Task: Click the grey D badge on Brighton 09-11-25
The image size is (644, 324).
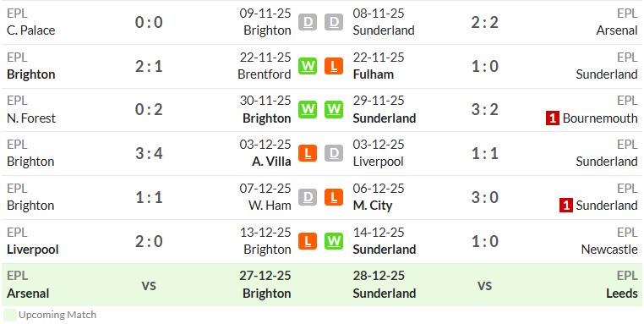Action: [308, 22]
